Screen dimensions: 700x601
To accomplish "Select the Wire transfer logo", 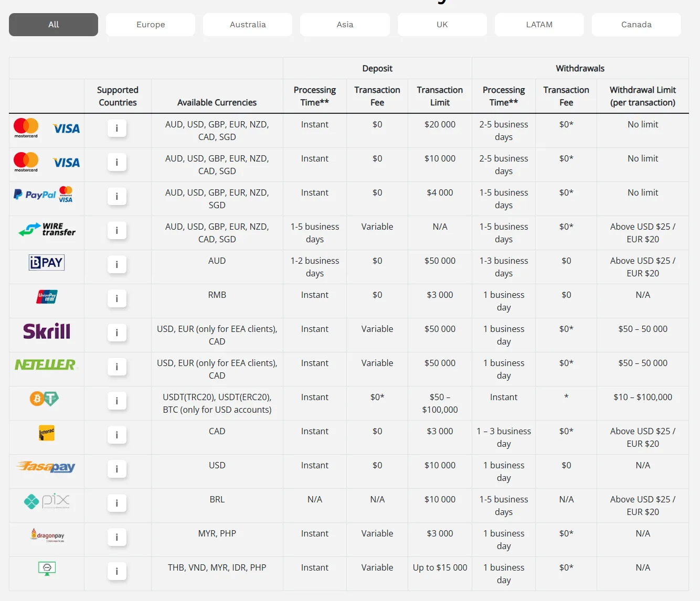I will click(x=47, y=229).
